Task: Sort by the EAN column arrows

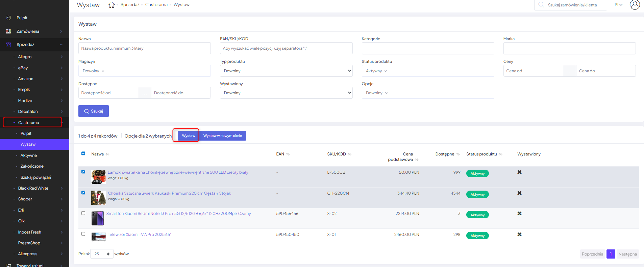Action: click(288, 154)
